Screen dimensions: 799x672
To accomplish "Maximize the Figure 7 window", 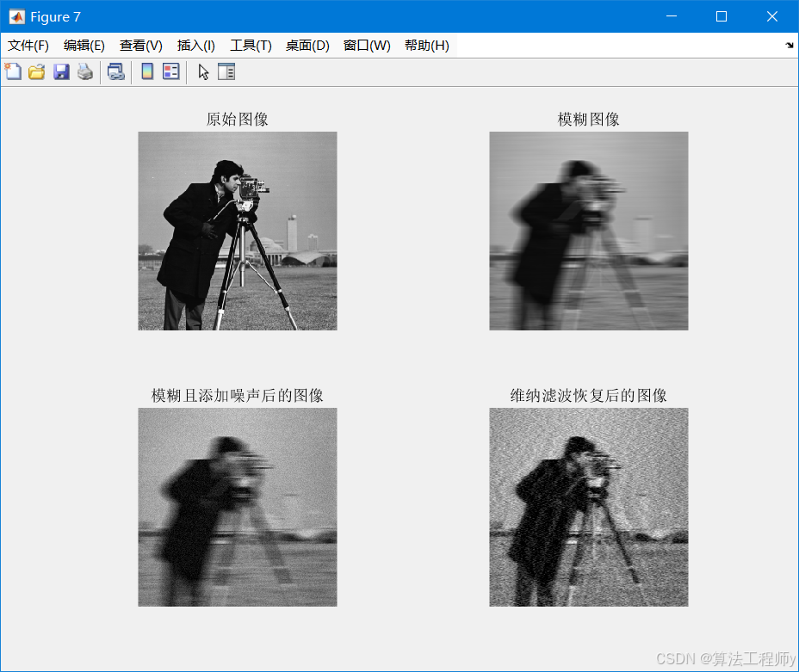I will click(x=721, y=16).
